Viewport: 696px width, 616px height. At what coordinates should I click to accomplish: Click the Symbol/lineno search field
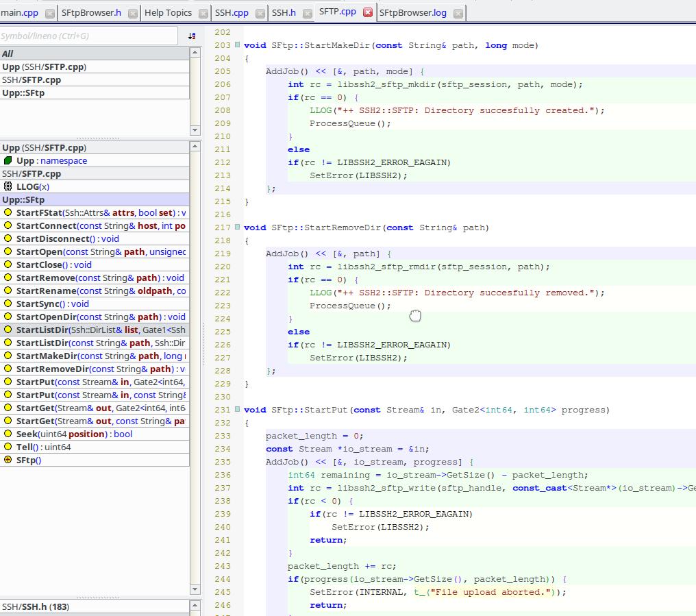(89, 36)
